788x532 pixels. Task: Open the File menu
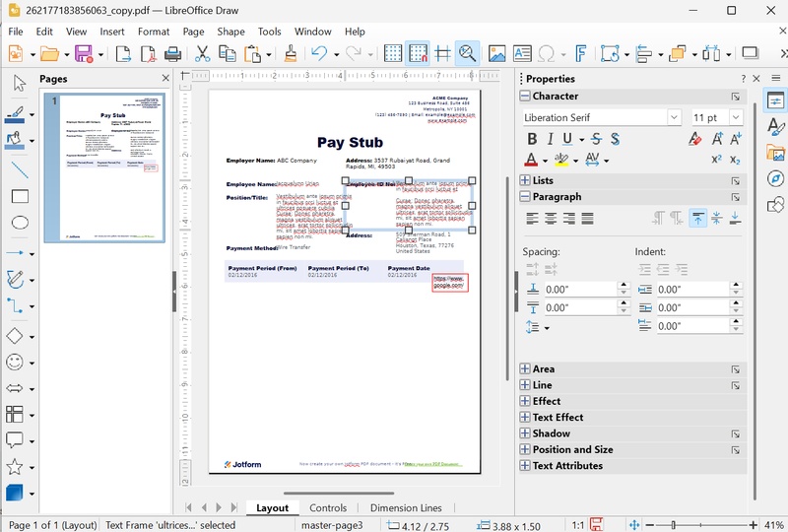tap(16, 32)
